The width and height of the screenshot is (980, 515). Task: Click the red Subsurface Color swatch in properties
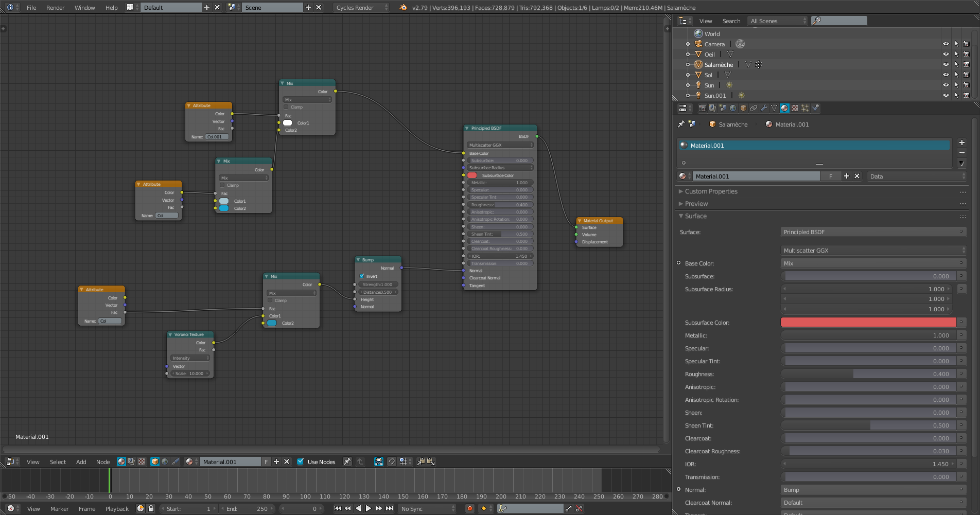(868, 323)
